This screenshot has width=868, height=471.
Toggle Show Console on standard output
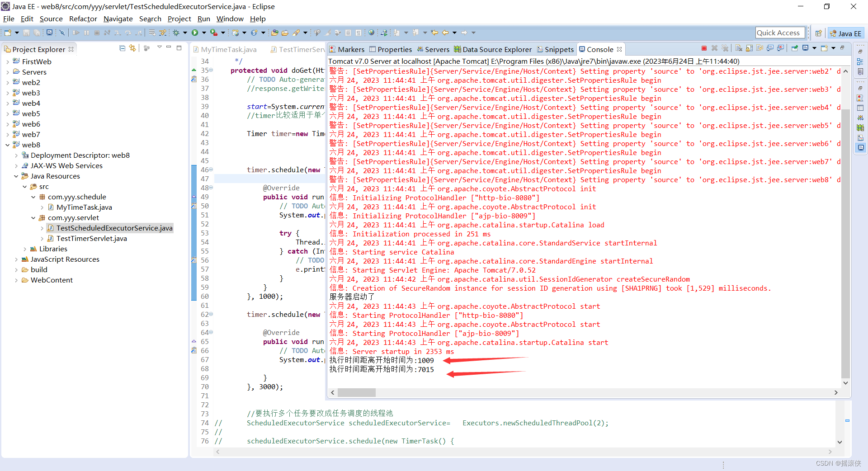tap(770, 48)
